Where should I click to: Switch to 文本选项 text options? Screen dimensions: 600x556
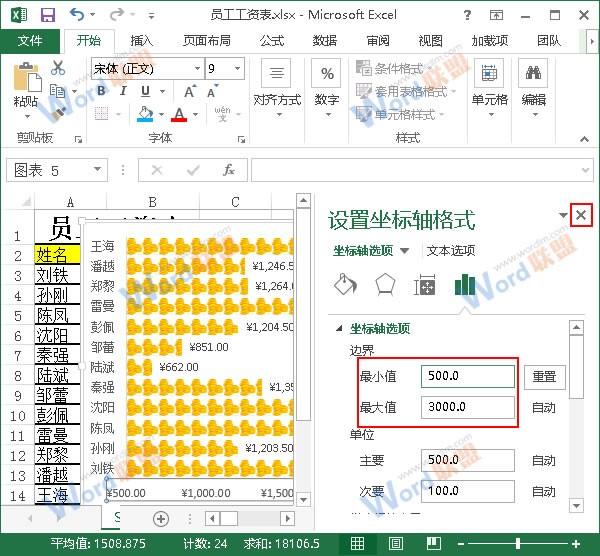click(451, 251)
